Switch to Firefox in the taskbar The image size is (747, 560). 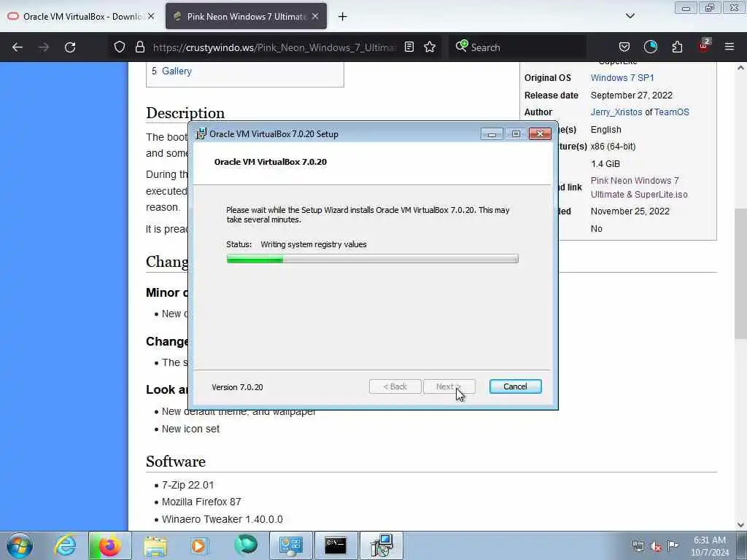point(109,545)
